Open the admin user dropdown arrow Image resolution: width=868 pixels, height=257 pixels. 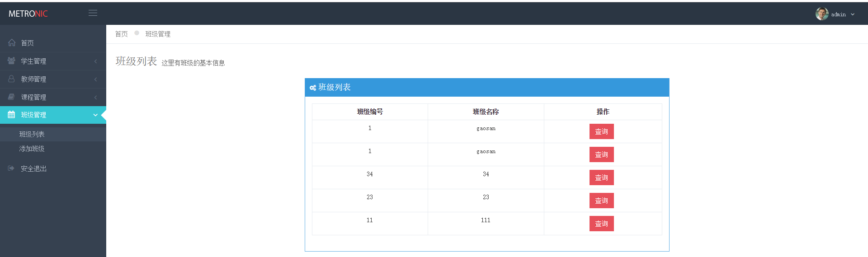(x=853, y=14)
